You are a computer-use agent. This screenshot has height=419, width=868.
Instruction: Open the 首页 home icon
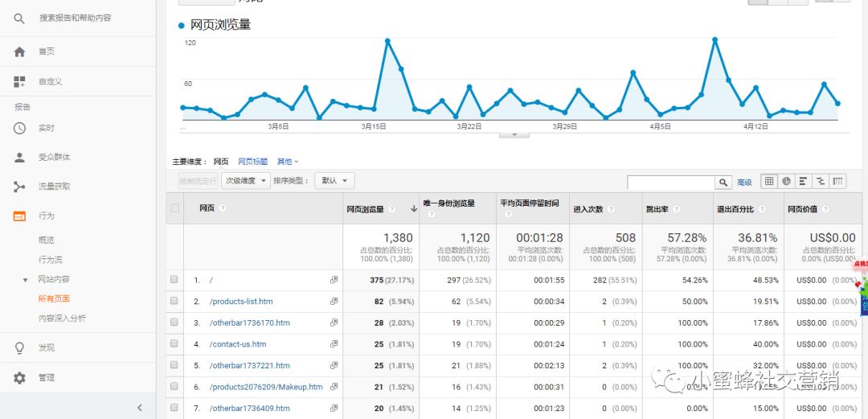(x=19, y=51)
